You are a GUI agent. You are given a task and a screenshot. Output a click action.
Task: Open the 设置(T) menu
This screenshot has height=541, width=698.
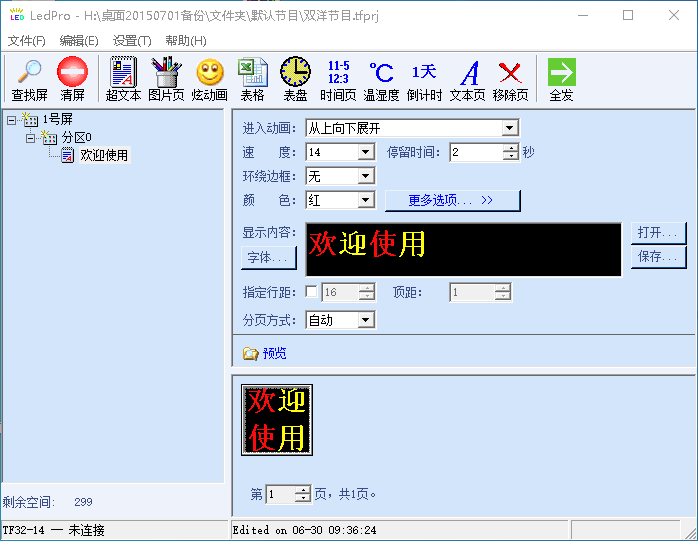click(132, 41)
